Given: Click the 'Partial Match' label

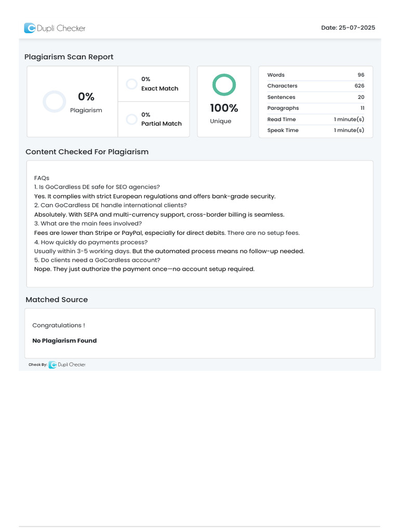Looking at the screenshot, I should tap(162, 124).
